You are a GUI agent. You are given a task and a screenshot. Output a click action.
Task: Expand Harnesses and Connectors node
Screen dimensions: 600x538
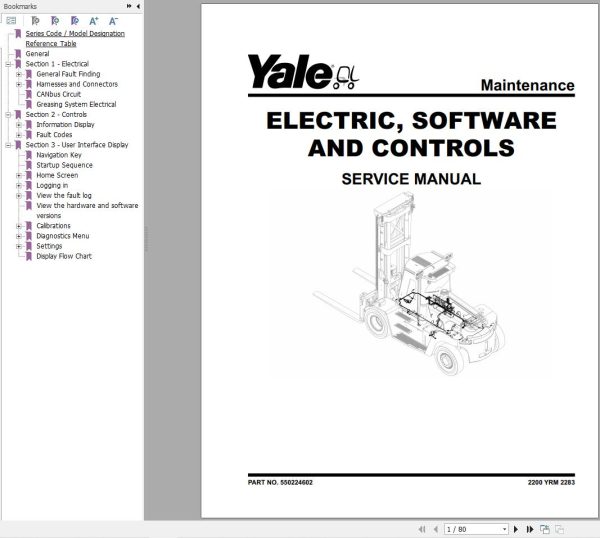(19, 84)
